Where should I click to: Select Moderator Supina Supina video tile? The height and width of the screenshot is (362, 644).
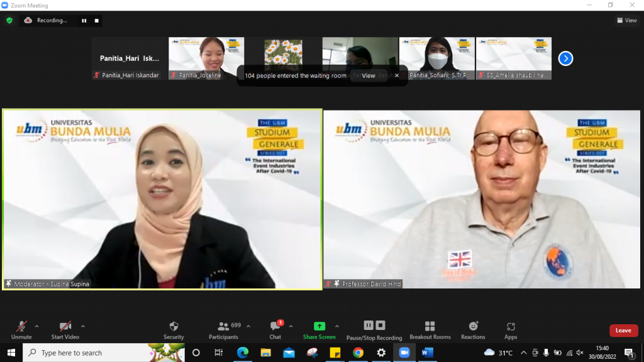point(162,199)
